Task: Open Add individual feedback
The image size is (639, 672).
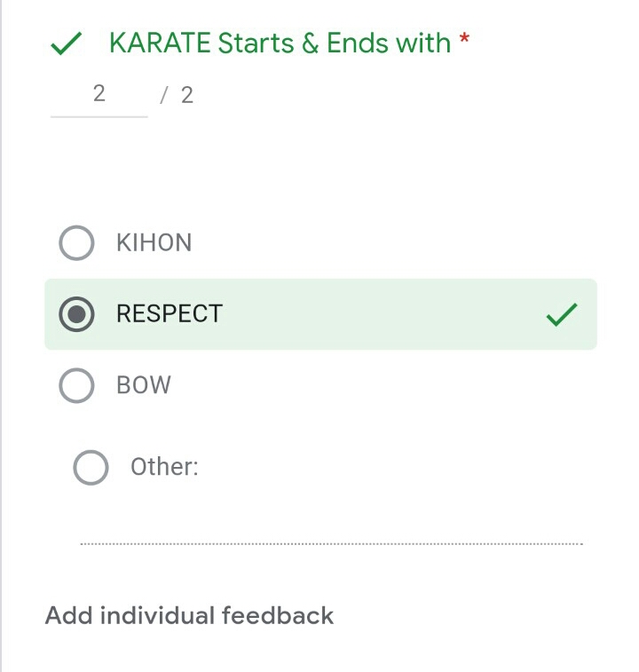Action: 189,615
